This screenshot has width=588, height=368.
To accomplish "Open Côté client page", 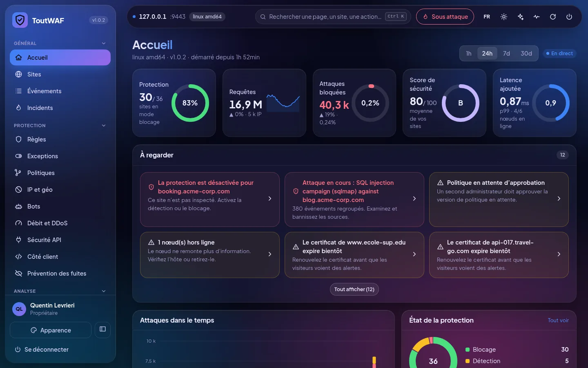I will pyautogui.click(x=60, y=257).
